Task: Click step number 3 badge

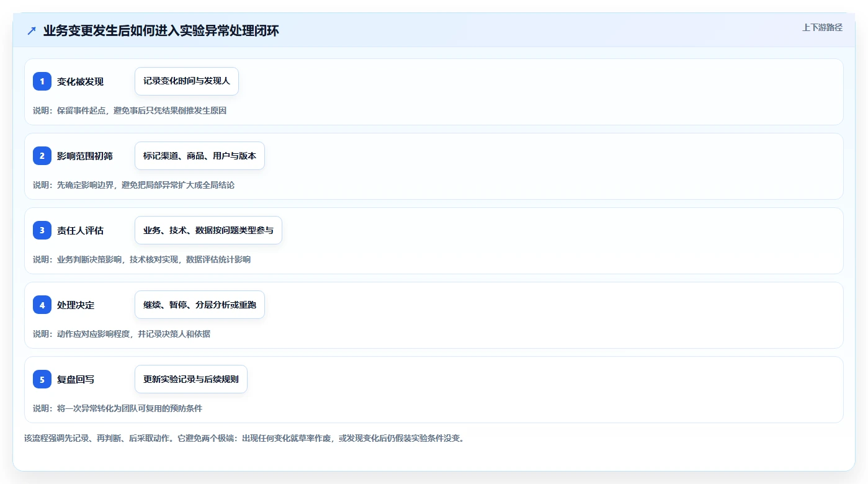Action: (42, 230)
